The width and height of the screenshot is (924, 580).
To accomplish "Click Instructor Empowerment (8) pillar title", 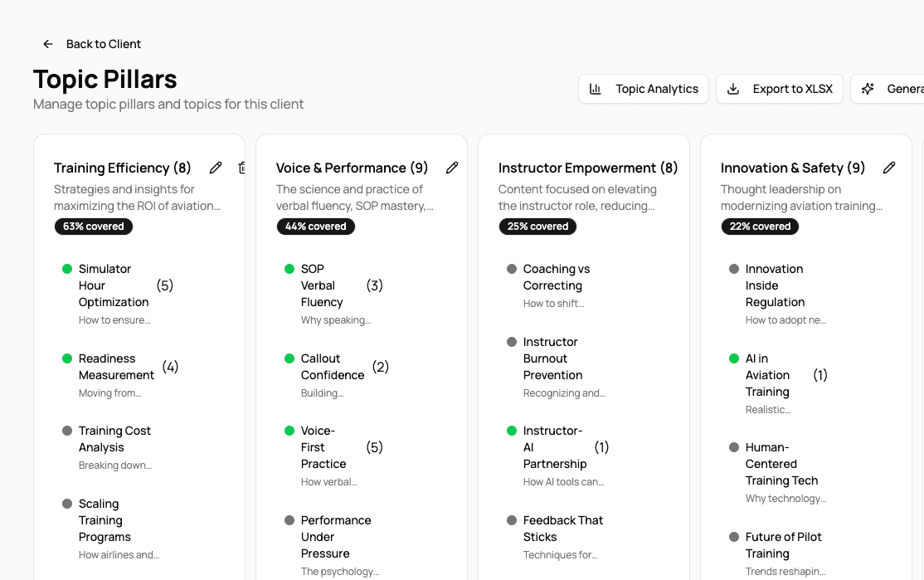I will [588, 168].
